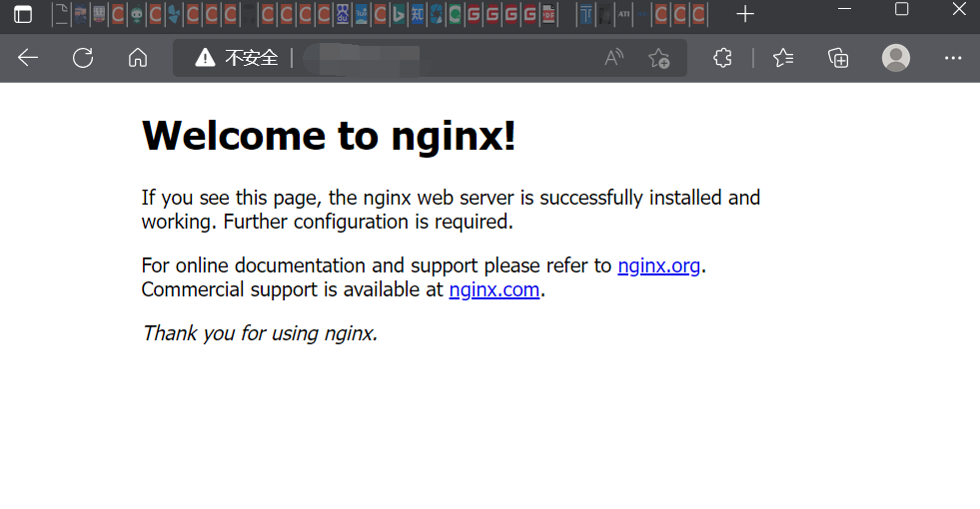
Task: Open the Extensions puzzle-piece menu
Action: [722, 58]
